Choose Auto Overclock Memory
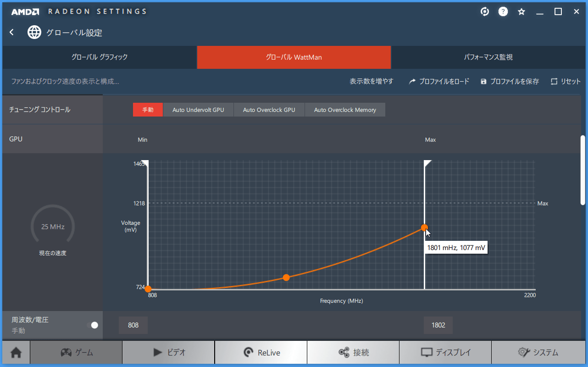 pos(345,110)
